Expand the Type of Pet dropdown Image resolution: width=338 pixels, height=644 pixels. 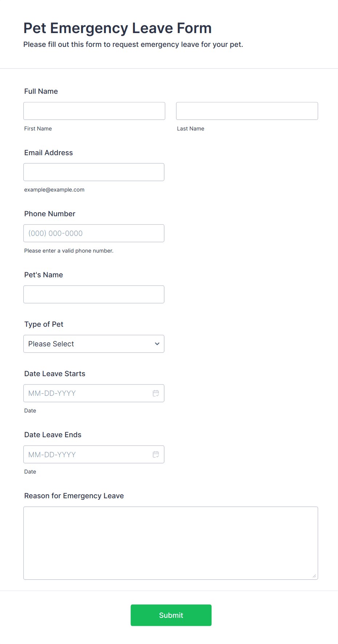click(94, 344)
